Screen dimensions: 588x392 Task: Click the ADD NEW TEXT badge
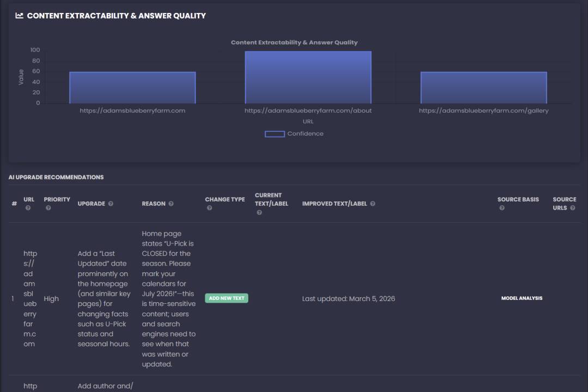click(x=226, y=298)
